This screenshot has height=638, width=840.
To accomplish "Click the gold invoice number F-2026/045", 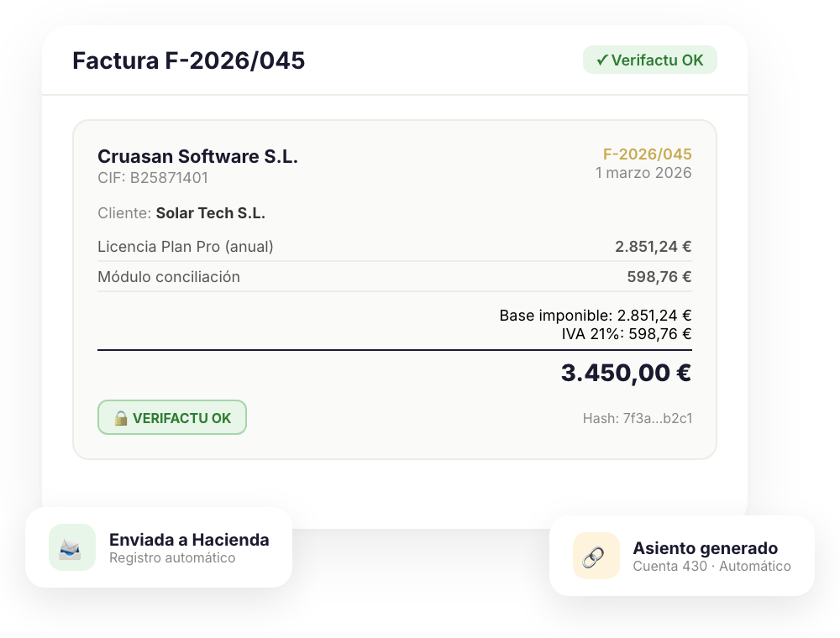I will (647, 154).
